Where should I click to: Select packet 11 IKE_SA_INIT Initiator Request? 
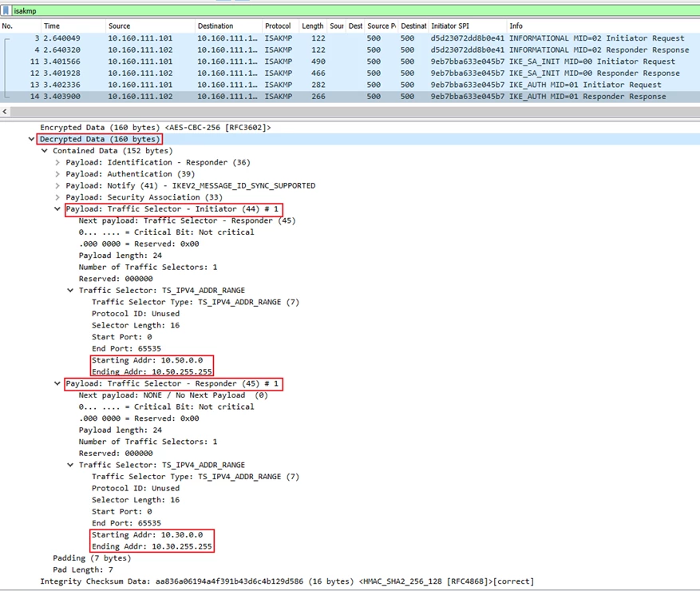click(x=350, y=61)
